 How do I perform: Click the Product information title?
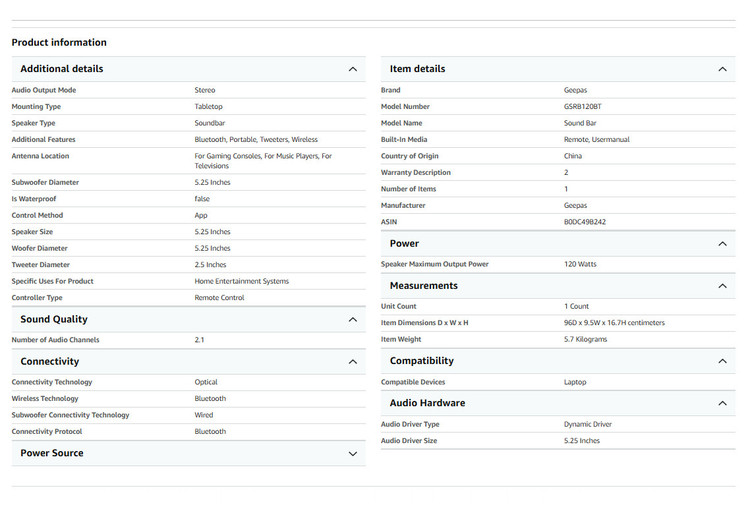[x=59, y=42]
